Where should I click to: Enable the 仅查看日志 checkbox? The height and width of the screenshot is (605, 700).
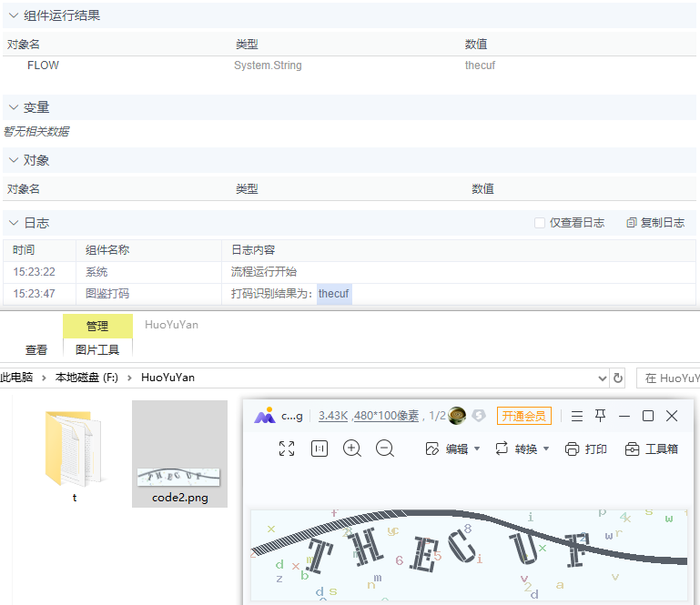click(x=540, y=223)
